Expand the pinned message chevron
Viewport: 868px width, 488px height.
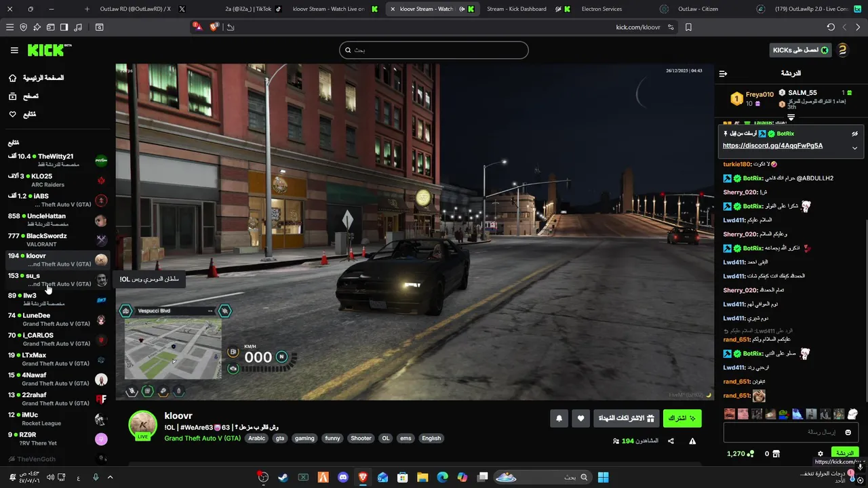tap(854, 148)
